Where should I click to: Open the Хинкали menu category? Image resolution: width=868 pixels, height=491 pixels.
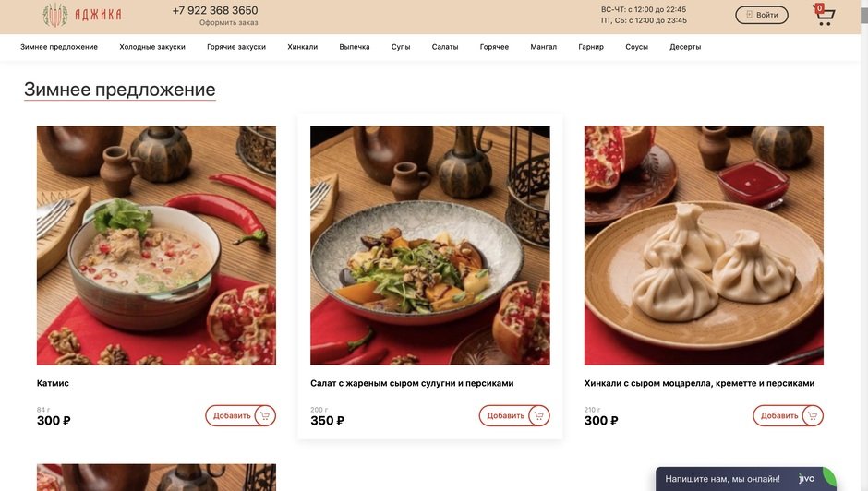(302, 47)
